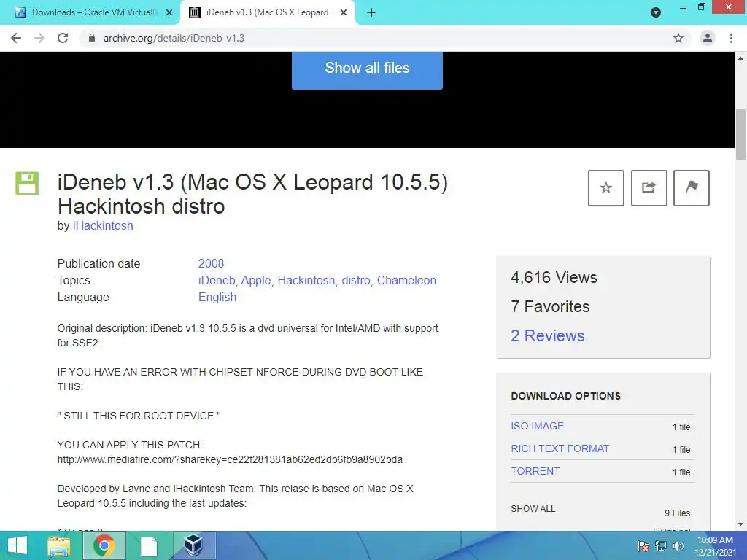Bookmark this page with the star icon
The image size is (747, 560).
tap(678, 38)
